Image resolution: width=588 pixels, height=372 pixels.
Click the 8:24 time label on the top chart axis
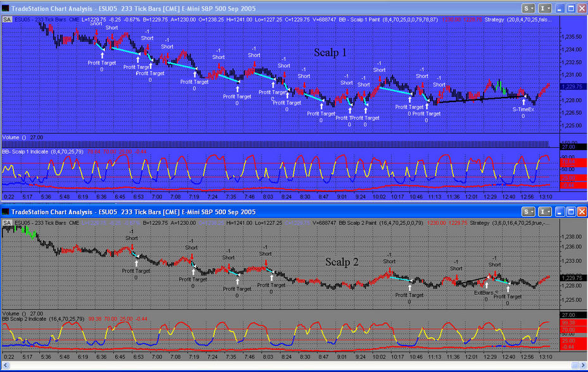point(286,196)
